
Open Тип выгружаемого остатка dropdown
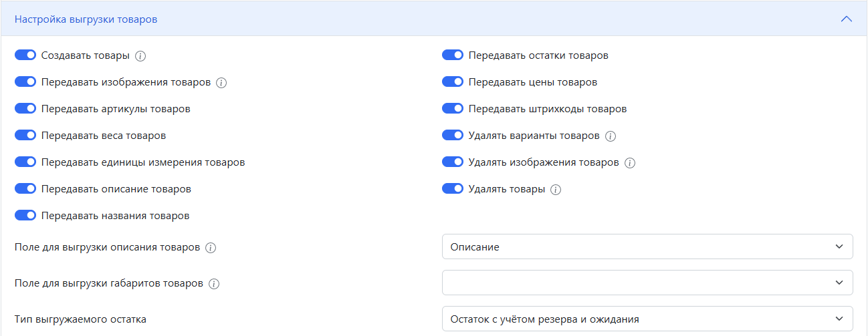click(x=647, y=319)
